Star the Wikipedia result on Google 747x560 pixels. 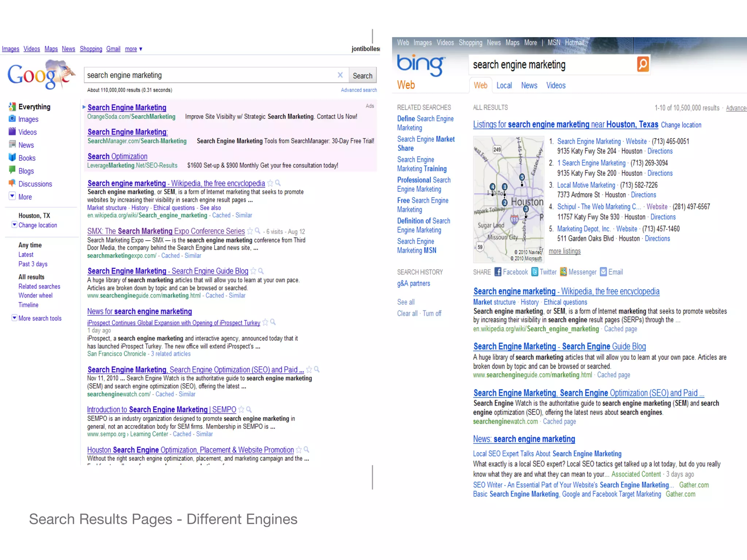[x=270, y=183]
